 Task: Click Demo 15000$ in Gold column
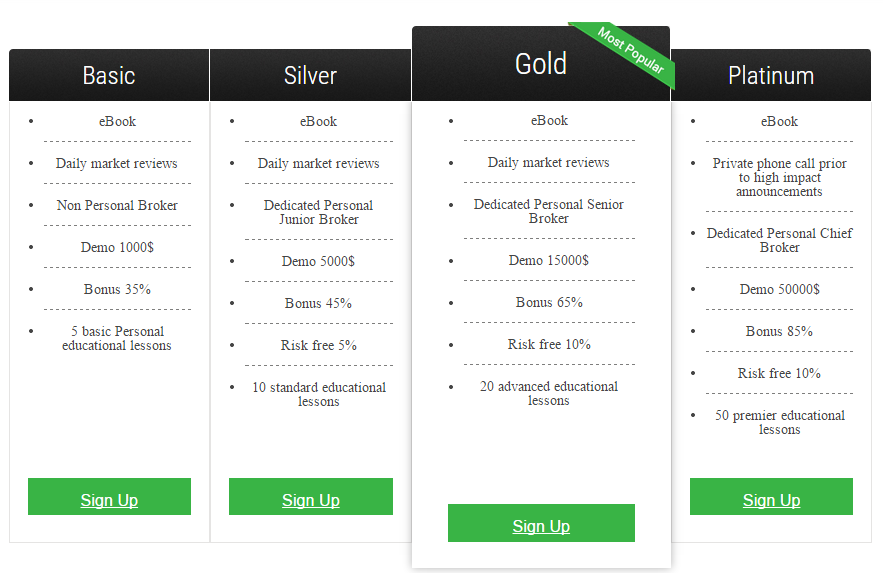549,260
